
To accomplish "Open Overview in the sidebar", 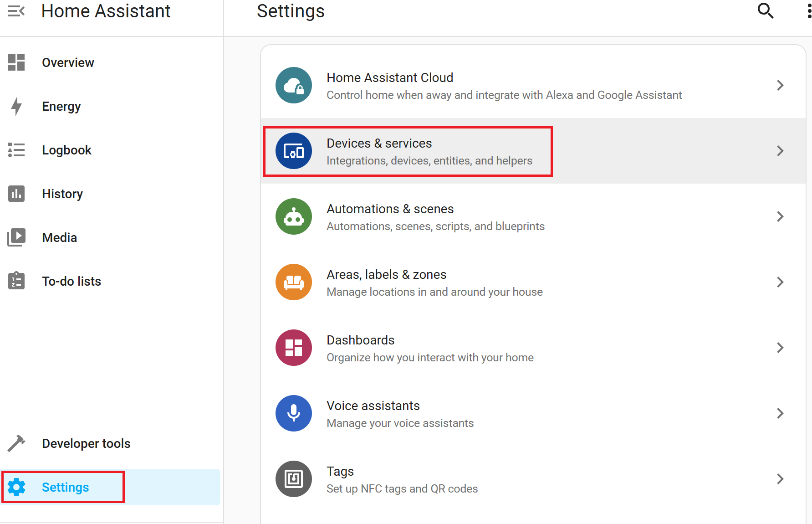I will tap(68, 62).
